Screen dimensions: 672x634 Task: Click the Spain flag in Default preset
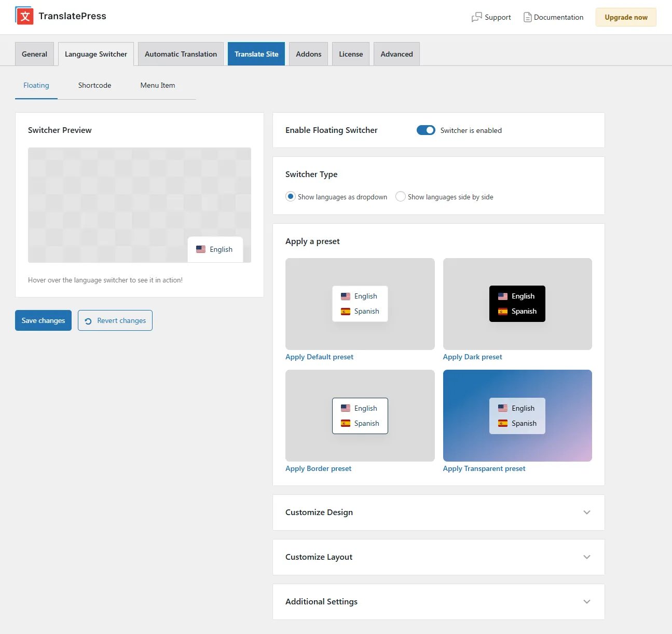(346, 311)
